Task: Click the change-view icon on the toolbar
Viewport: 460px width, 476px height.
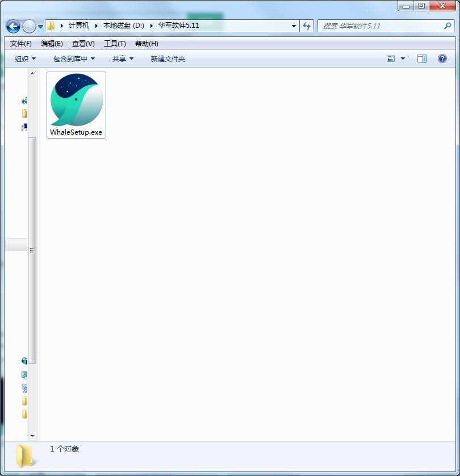Action: pyautogui.click(x=390, y=59)
